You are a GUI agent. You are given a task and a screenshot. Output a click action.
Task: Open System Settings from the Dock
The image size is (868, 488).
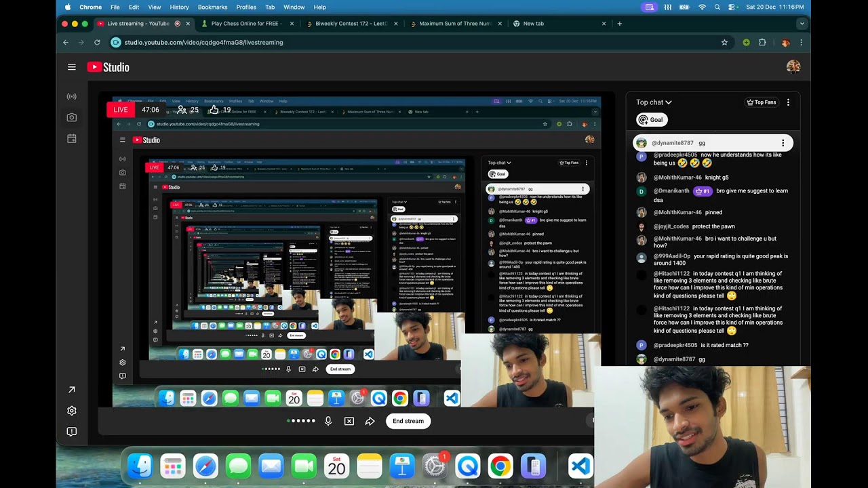[x=435, y=466]
